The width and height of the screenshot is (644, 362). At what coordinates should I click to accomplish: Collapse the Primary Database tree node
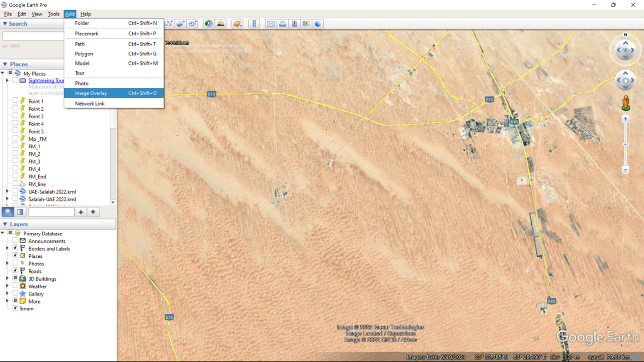point(3,233)
